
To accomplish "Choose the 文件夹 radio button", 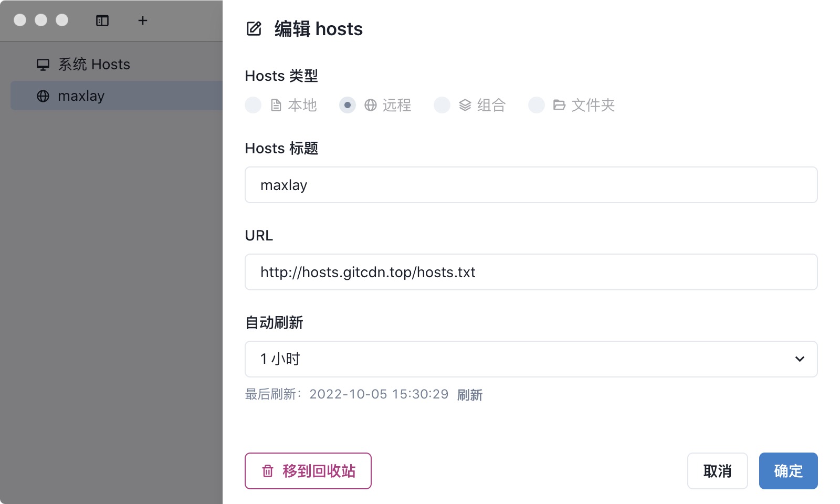I will [x=537, y=105].
